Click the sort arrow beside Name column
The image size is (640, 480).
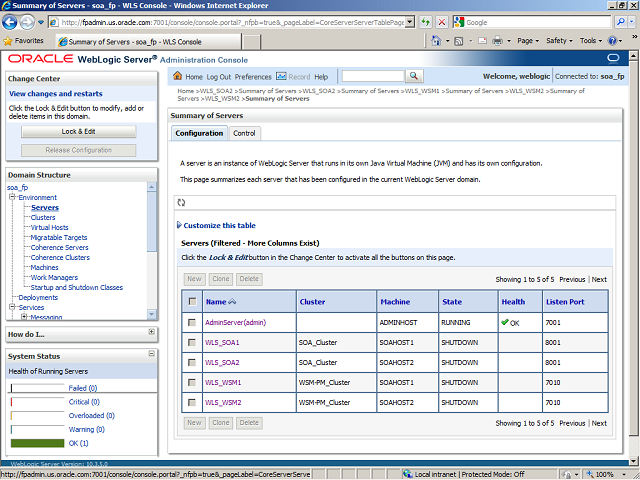[234, 301]
